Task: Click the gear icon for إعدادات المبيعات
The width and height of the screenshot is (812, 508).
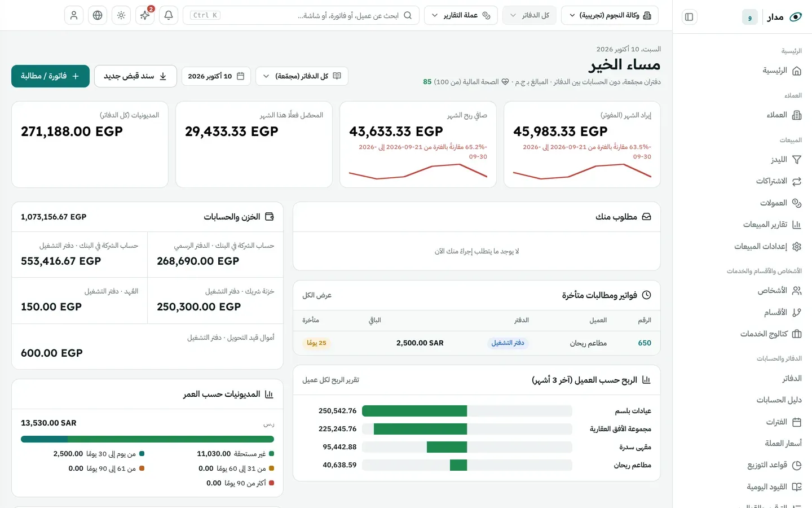Action: tap(797, 247)
